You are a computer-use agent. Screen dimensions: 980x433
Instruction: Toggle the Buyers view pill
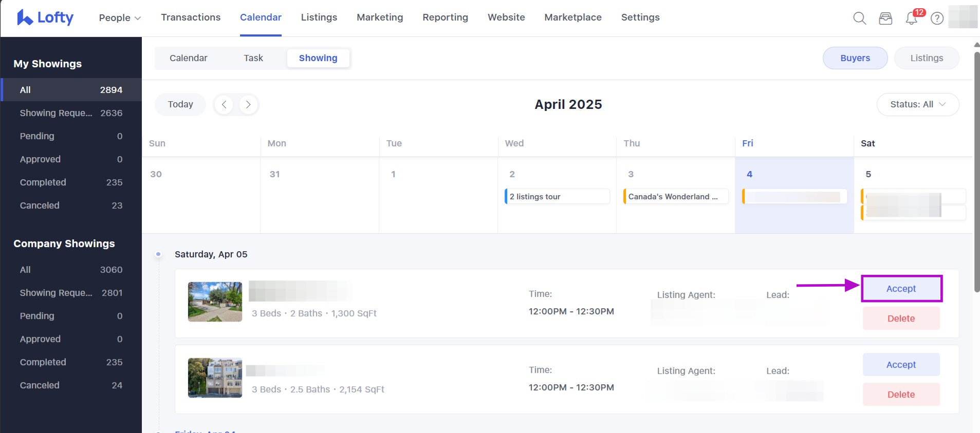click(x=855, y=58)
